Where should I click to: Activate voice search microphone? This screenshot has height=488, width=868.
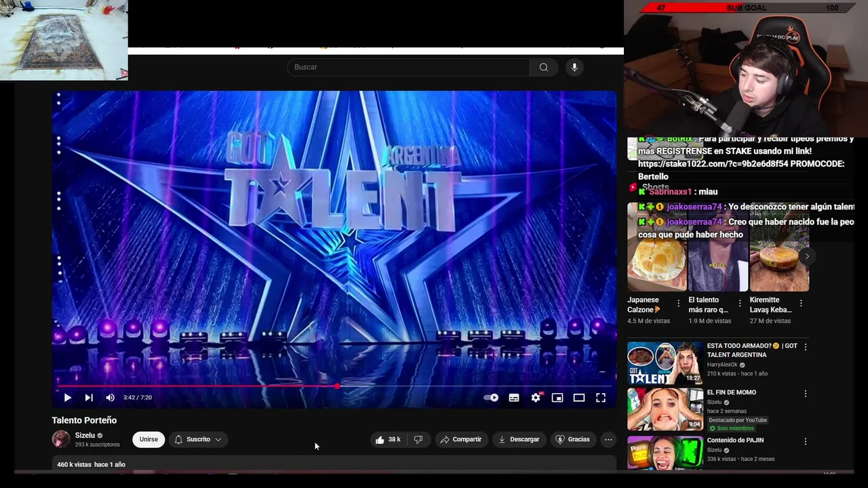pos(574,67)
